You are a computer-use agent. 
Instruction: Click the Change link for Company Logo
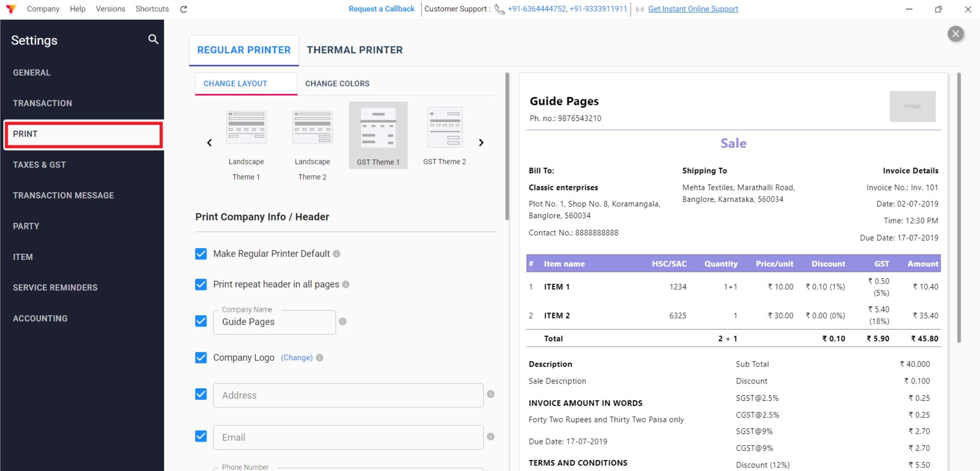[x=297, y=358]
